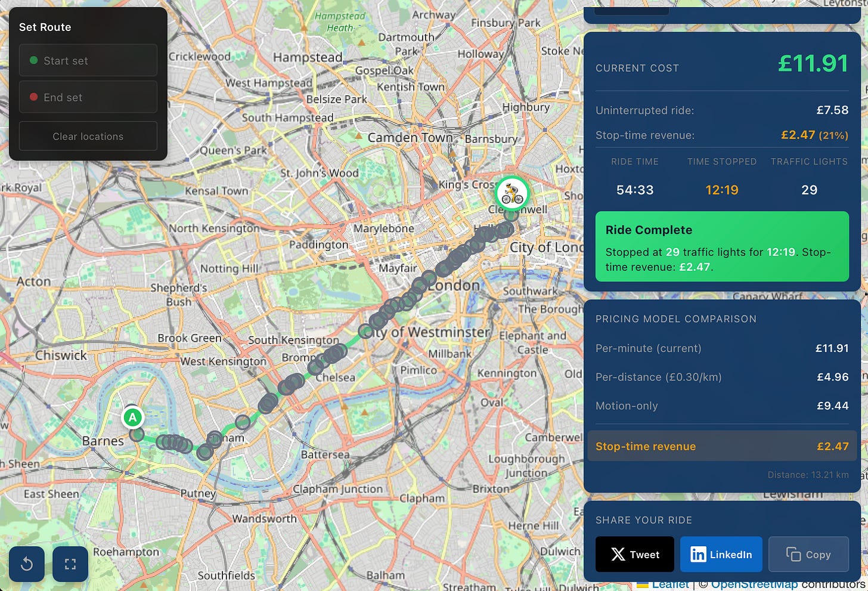
Task: Click the green dot beside Start set
Action: (x=33, y=60)
